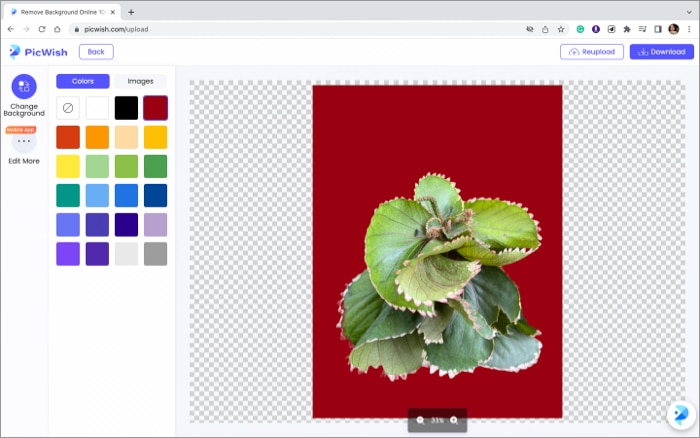Download the edited image

(661, 52)
